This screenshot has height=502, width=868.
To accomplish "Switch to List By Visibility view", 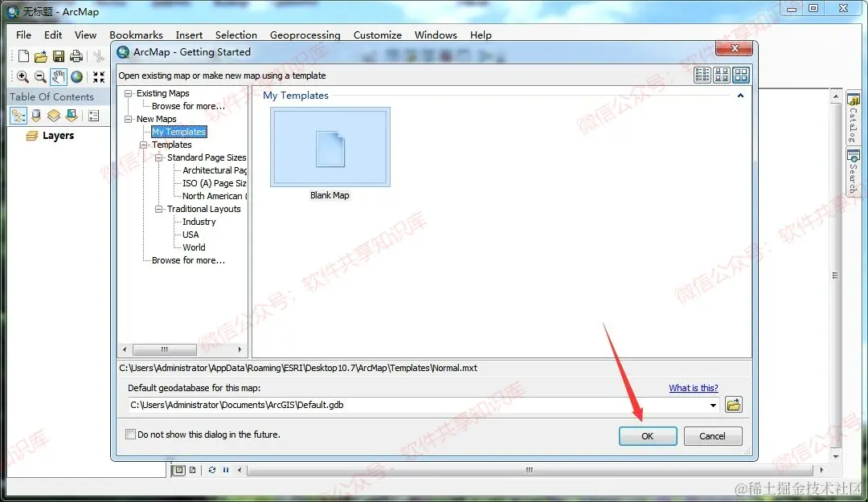I will pos(54,116).
